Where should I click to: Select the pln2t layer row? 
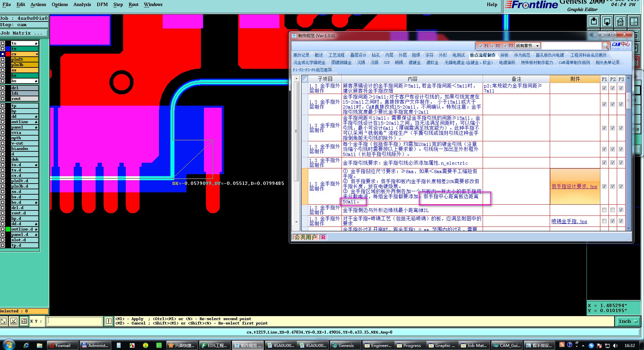coord(24,59)
